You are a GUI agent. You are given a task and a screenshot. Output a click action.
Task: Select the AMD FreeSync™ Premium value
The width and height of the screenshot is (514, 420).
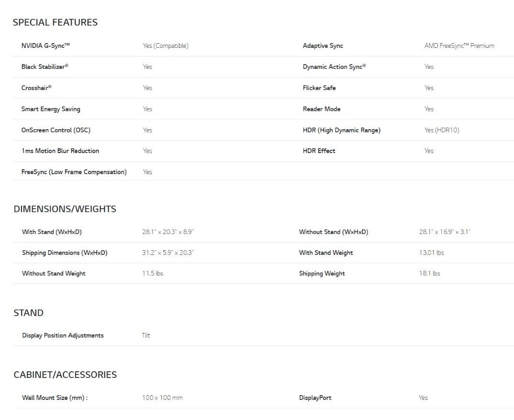pyautogui.click(x=459, y=46)
